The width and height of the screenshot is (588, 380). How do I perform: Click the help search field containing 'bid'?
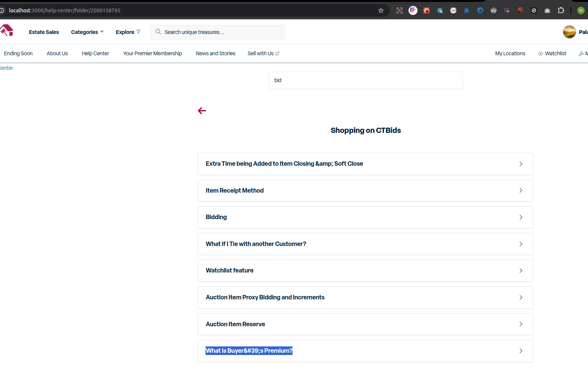point(366,80)
